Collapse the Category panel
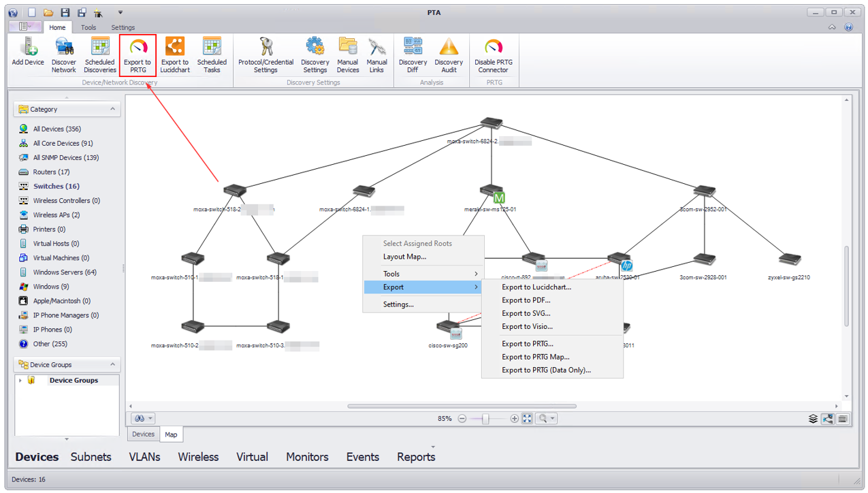This screenshot has width=868, height=493. (x=112, y=109)
